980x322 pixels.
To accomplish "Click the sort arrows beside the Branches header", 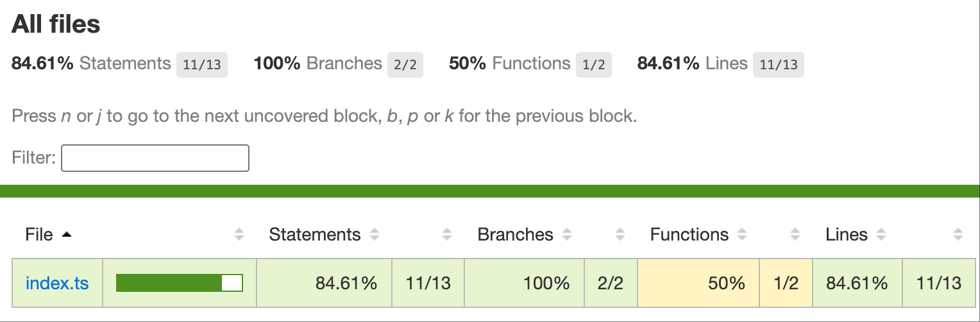I will (x=567, y=235).
